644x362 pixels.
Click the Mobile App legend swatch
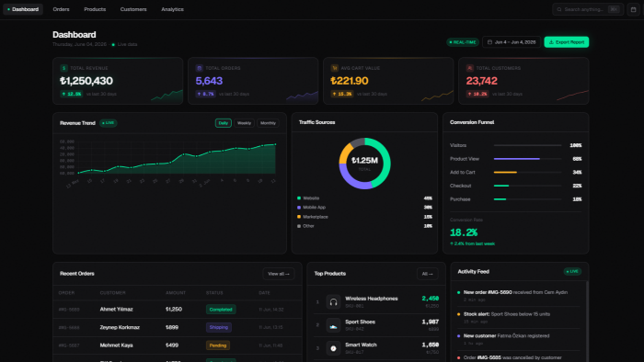coord(299,208)
